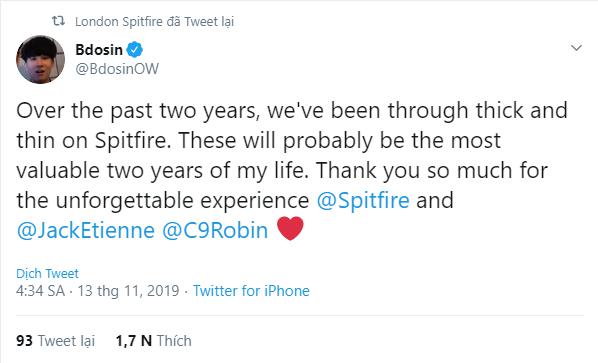Open the @BdosinOW handle
Image resolution: width=598 pixels, height=363 pixels.
(117, 69)
